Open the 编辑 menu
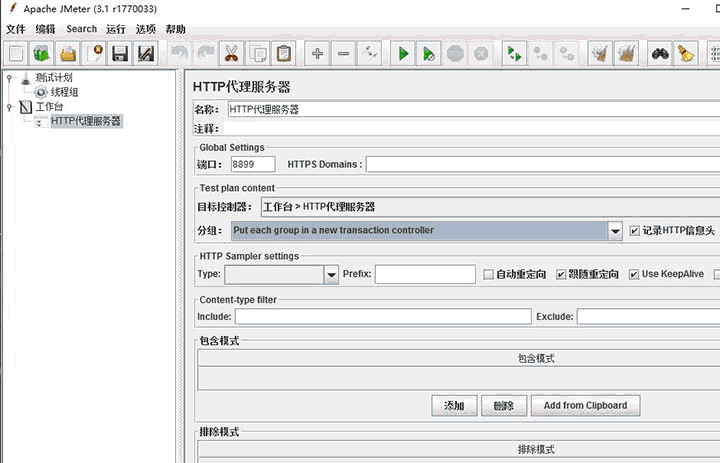The width and height of the screenshot is (720, 463). pos(45,29)
